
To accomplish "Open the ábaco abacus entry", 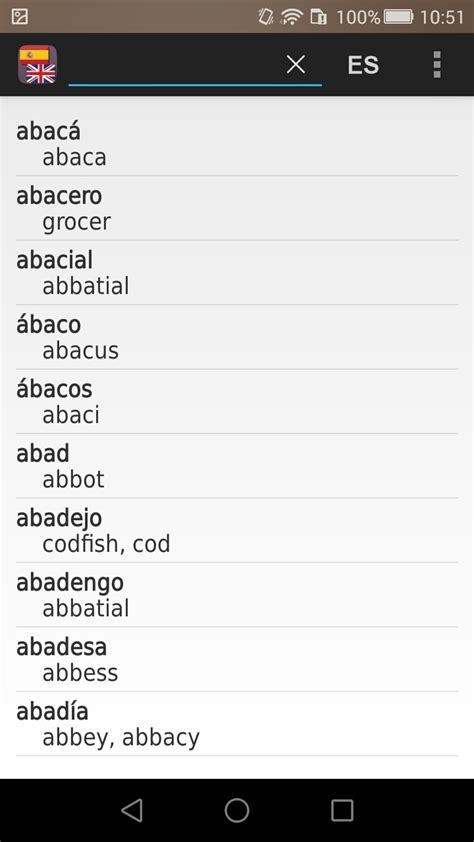I will (x=237, y=337).
